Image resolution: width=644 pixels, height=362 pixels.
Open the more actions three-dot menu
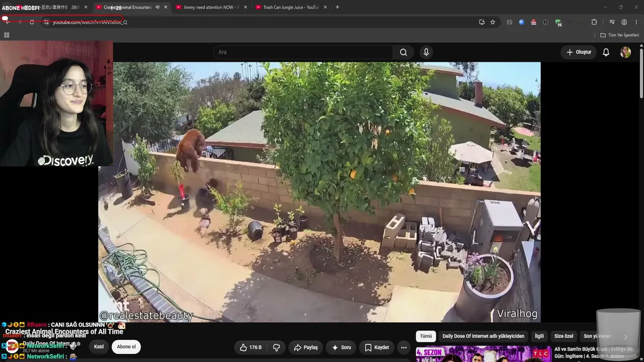click(x=404, y=347)
